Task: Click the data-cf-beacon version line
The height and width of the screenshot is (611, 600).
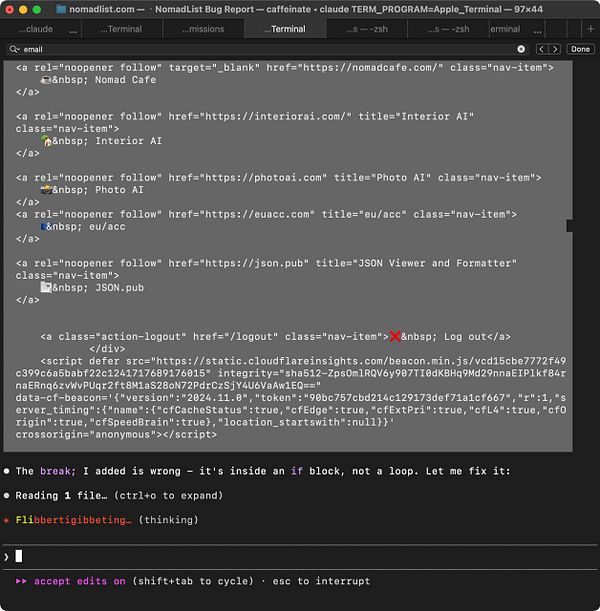Action: tap(291, 398)
